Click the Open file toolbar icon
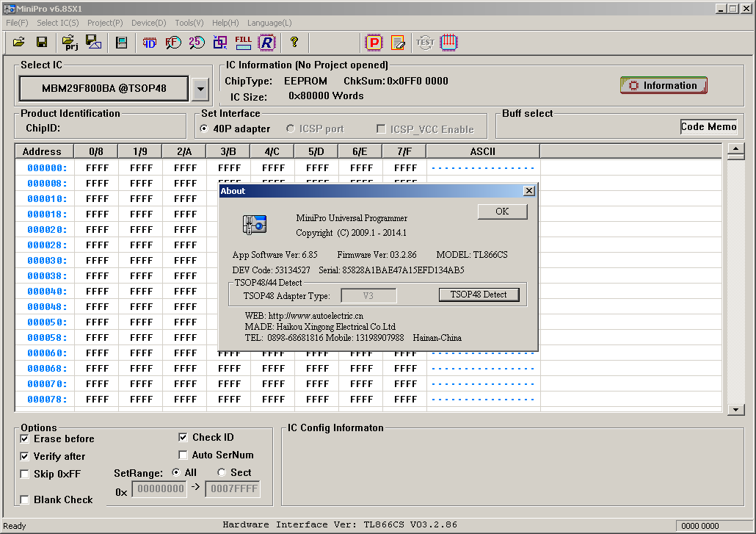This screenshot has width=756, height=534. coord(19,43)
